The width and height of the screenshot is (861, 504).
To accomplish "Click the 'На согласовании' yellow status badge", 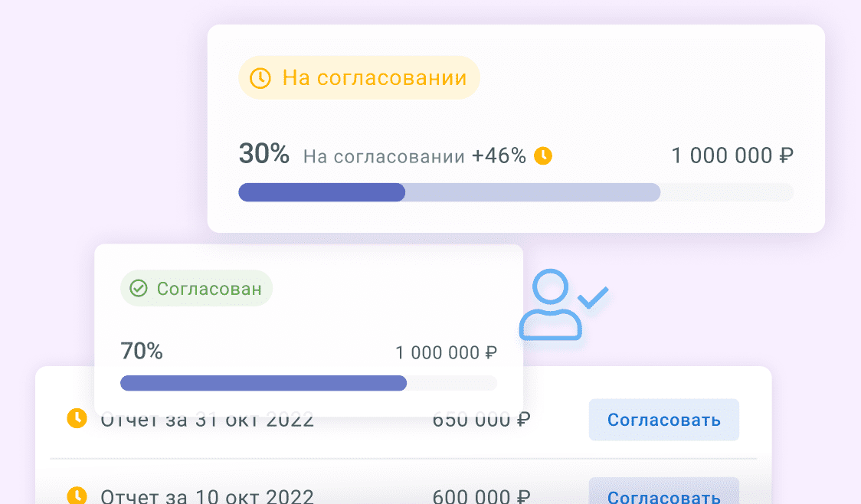I will point(359,77).
